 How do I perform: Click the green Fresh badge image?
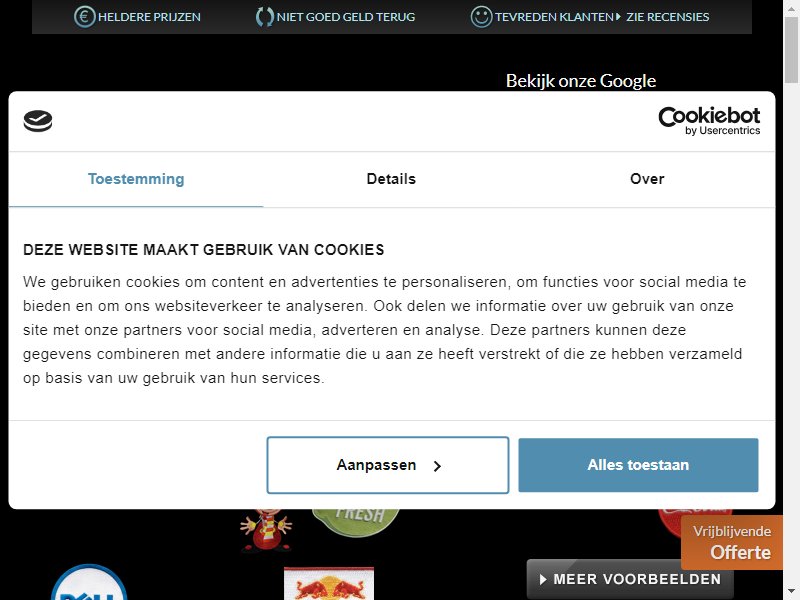click(356, 521)
